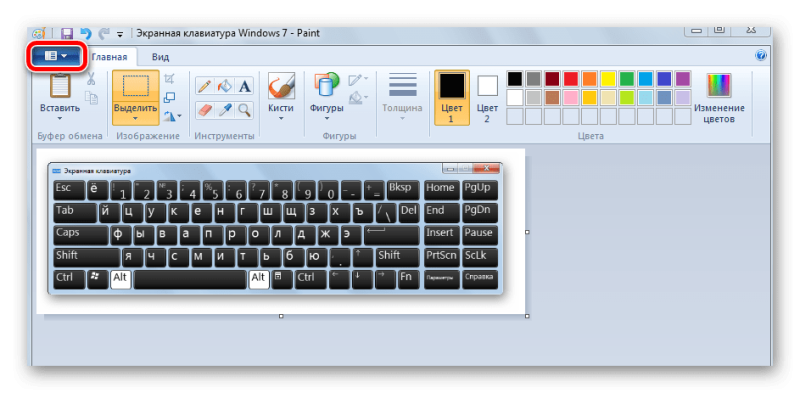Screen dimensions: 800x393
Task: Select the Color picker eyedropper tool
Action: [x=224, y=110]
